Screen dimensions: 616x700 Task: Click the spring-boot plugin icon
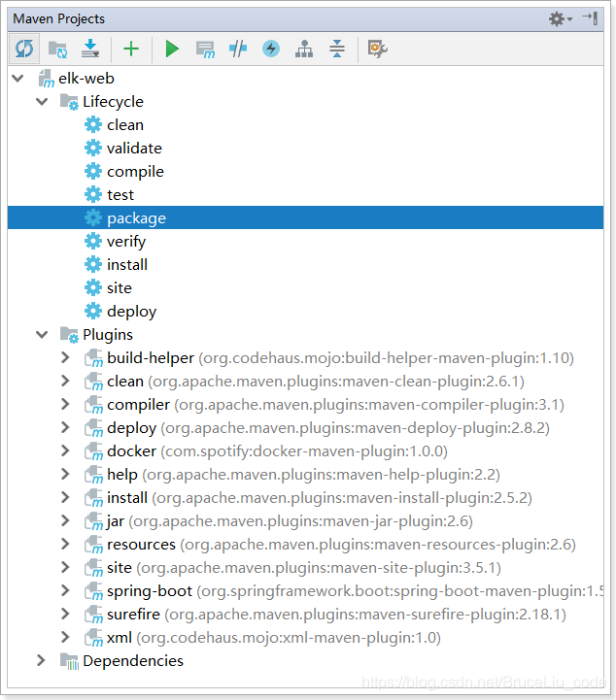(94, 591)
